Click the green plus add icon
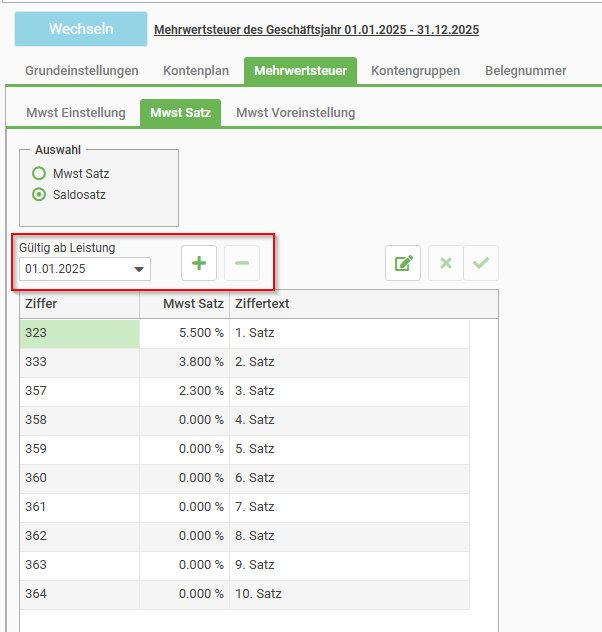602x632 pixels. tap(199, 263)
